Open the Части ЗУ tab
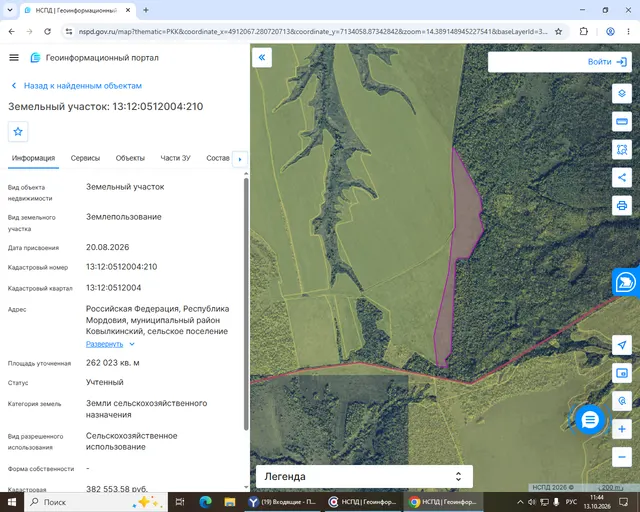The height and width of the screenshot is (512, 640). [x=176, y=158]
